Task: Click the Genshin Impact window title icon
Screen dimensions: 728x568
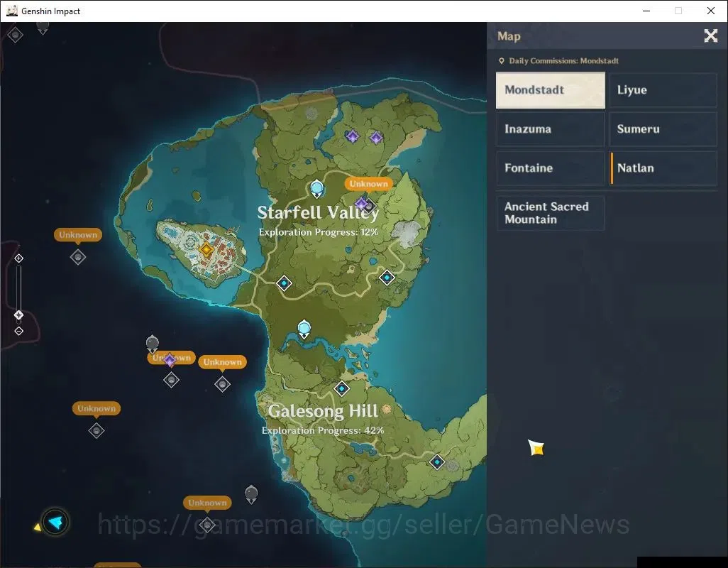Action: tap(11, 11)
